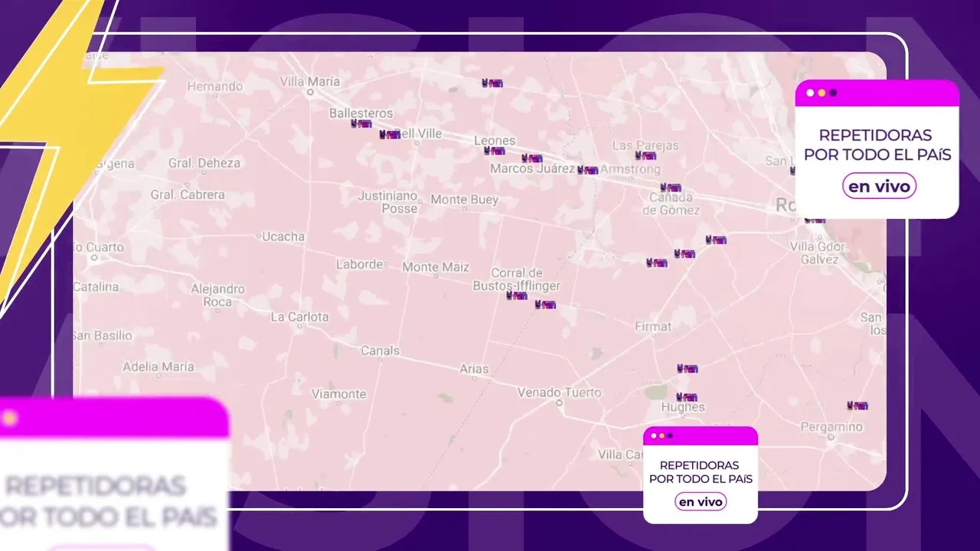980x551 pixels.
Task: Open the marker above Cañada de Gómez
Action: (671, 187)
